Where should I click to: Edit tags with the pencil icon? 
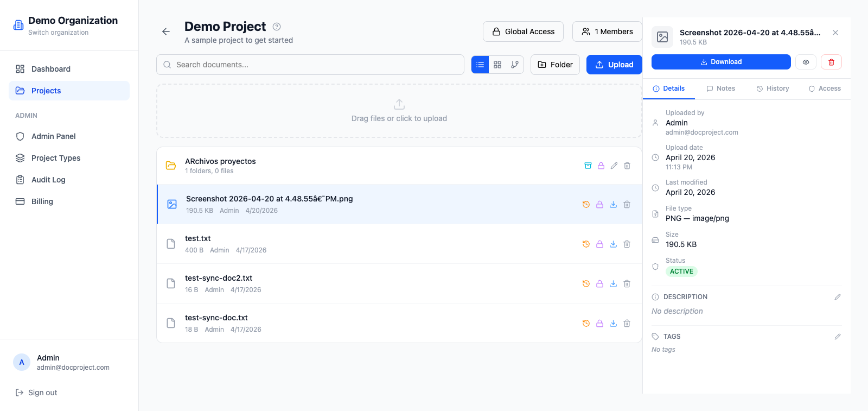pyautogui.click(x=838, y=337)
